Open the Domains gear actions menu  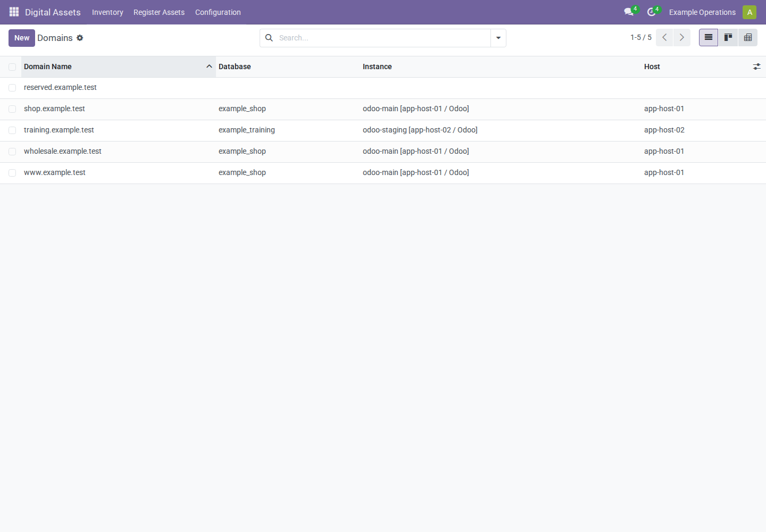tap(80, 38)
